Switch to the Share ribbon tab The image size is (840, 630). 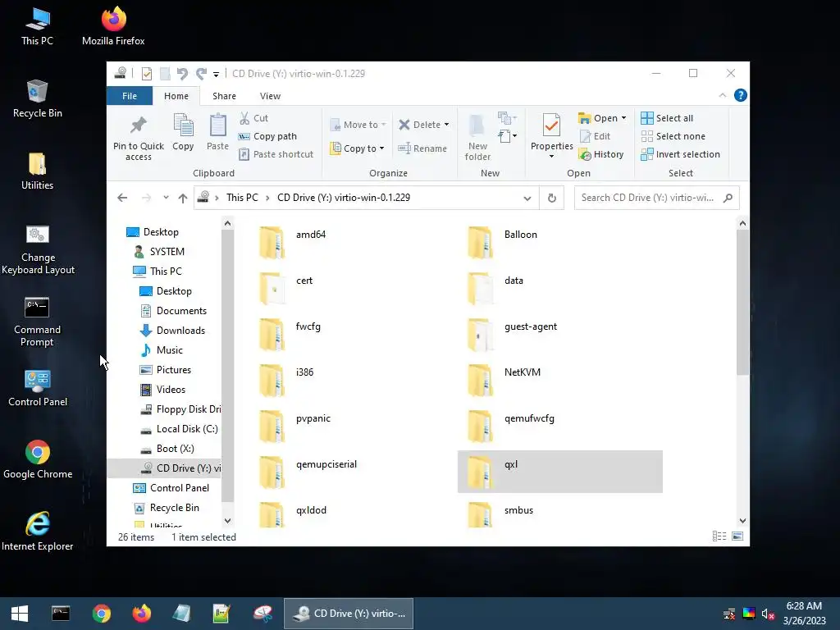(x=224, y=96)
